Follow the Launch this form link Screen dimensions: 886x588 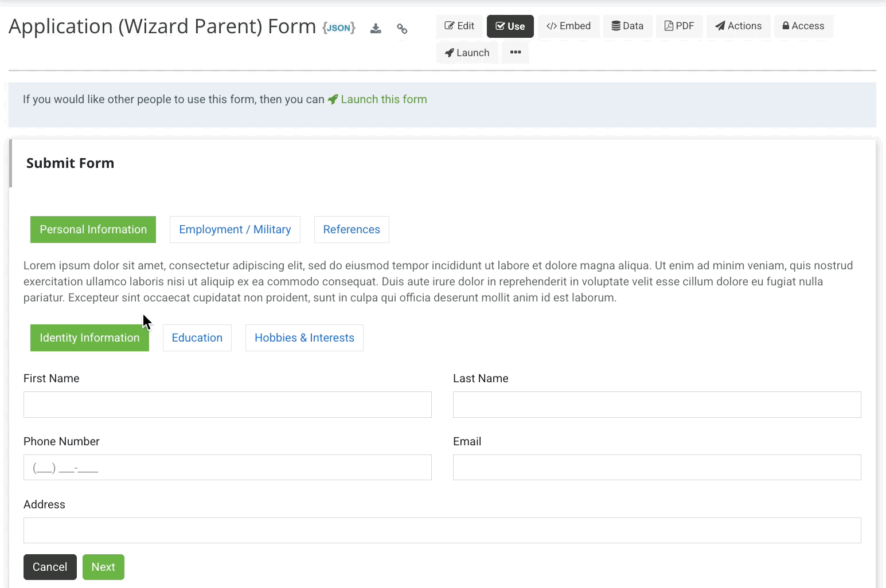coord(383,99)
